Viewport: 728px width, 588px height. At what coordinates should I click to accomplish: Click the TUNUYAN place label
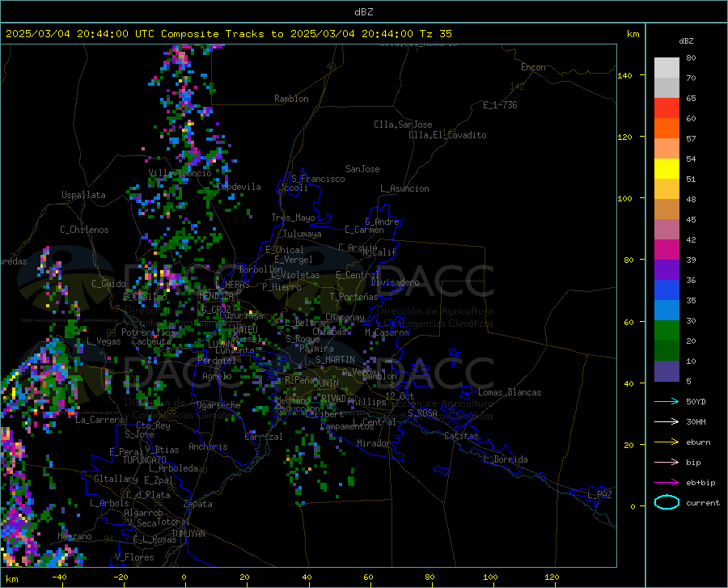click(x=188, y=534)
